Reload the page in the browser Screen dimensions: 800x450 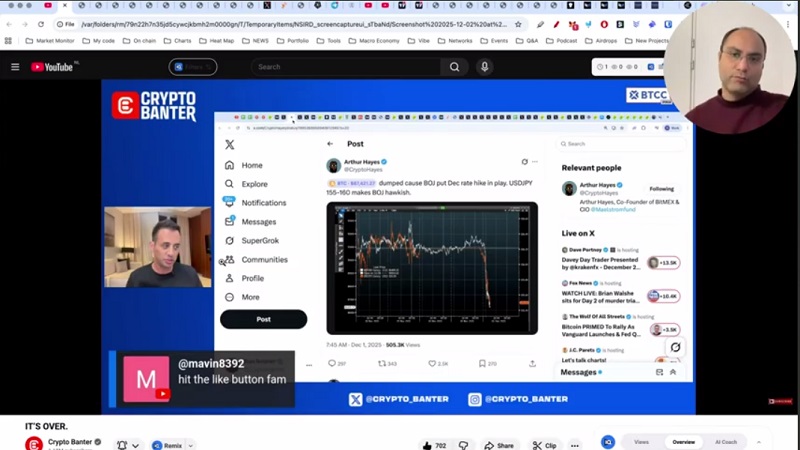[x=41, y=24]
